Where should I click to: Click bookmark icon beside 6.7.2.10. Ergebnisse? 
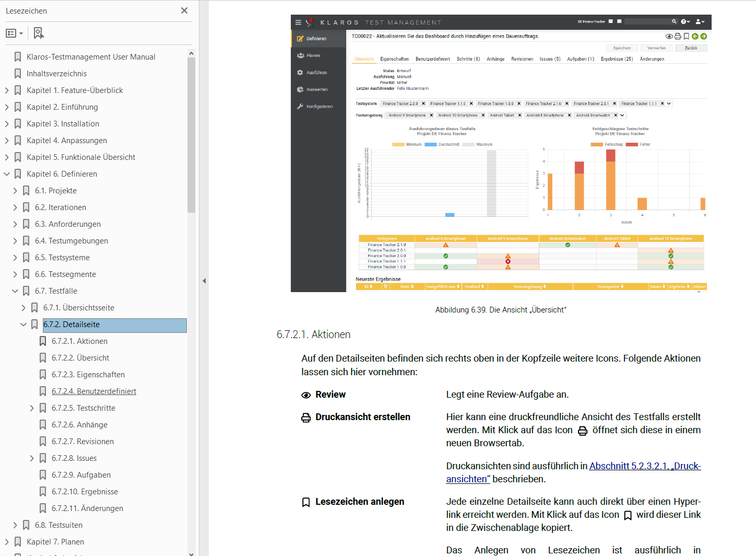(43, 492)
